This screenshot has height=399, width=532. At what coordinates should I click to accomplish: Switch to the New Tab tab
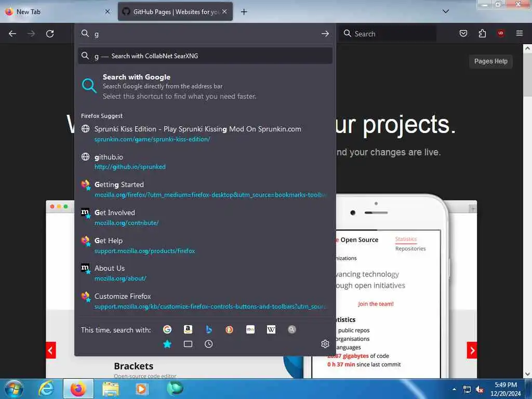click(x=58, y=11)
